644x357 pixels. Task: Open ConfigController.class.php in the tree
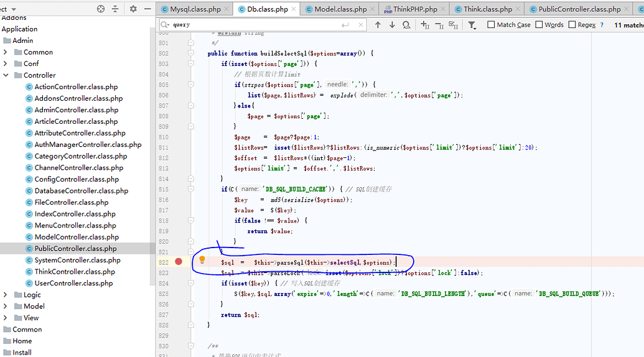coord(77,179)
